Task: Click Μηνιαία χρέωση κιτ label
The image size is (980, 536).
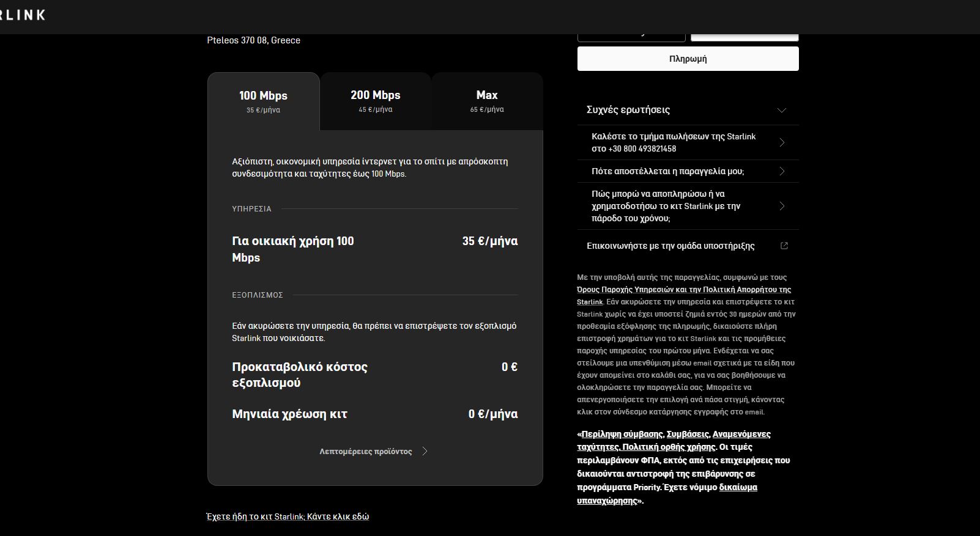Action: (289, 414)
